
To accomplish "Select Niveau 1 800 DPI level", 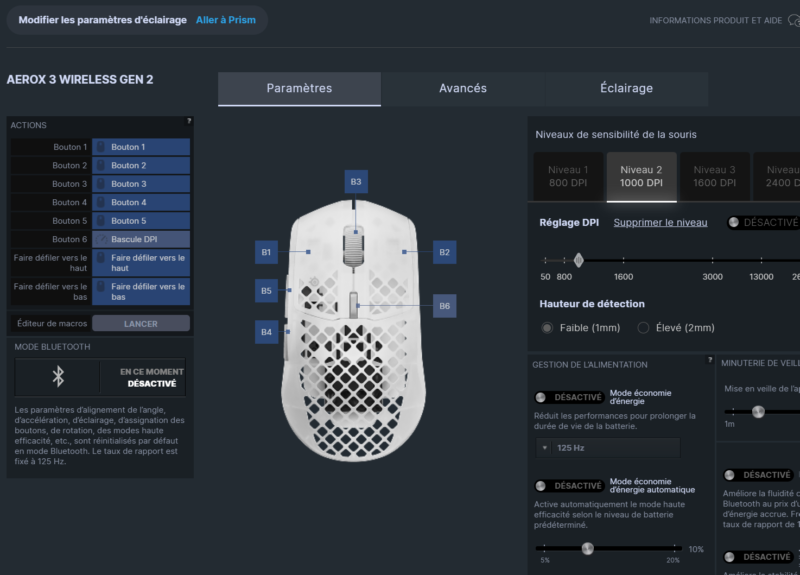I will [568, 176].
